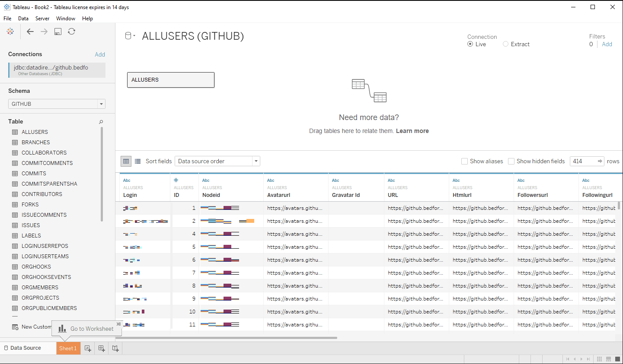The height and width of the screenshot is (364, 623).
Task: Click the New Dashboard icon
Action: [102, 348]
